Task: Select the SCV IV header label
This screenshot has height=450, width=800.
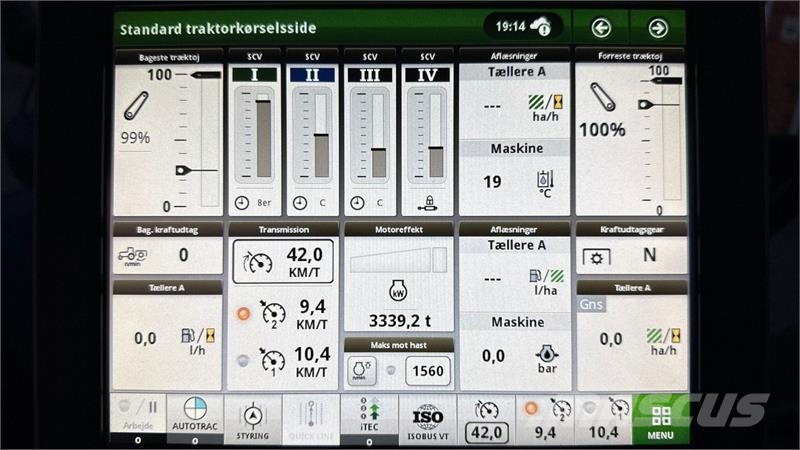Action: 428,74
